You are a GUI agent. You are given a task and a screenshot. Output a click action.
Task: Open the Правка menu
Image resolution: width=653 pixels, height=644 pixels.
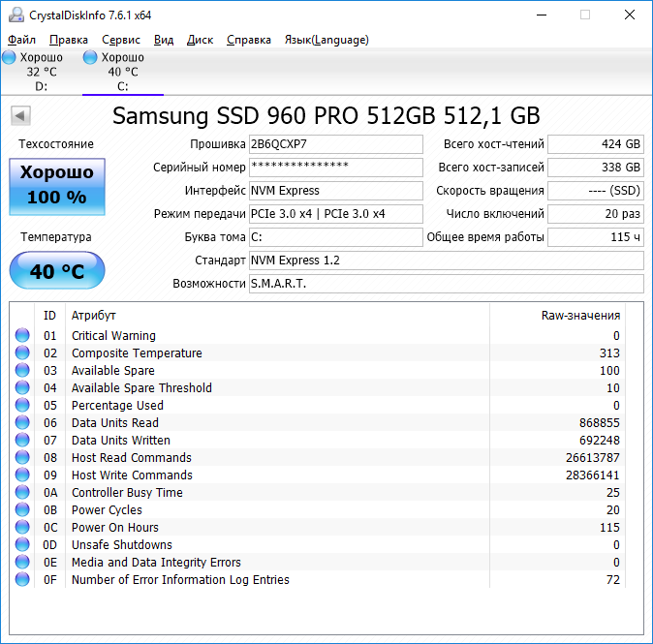point(69,40)
